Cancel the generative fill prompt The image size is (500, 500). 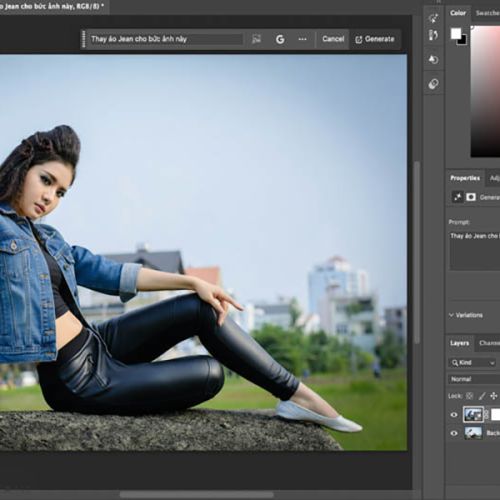333,39
